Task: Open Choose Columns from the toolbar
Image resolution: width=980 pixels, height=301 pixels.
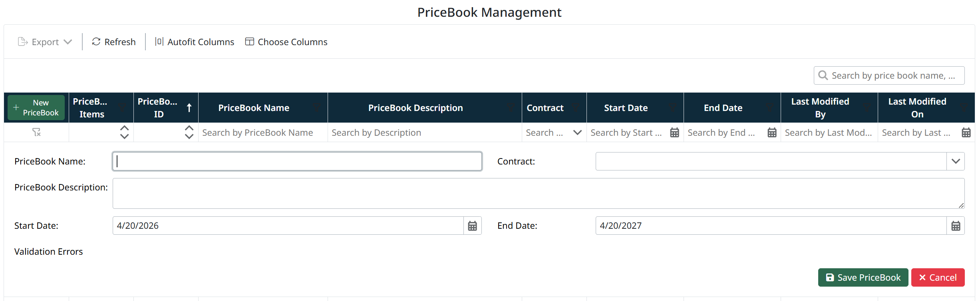Action: 286,42
